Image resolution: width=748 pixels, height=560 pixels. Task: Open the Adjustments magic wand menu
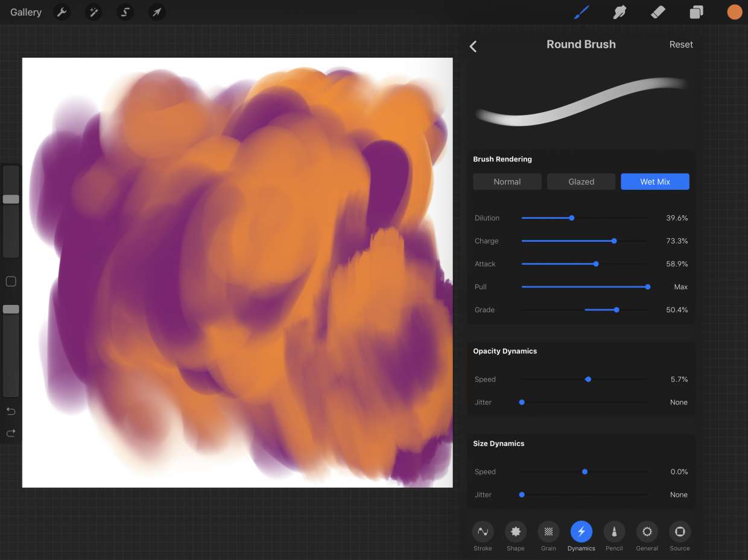[93, 12]
